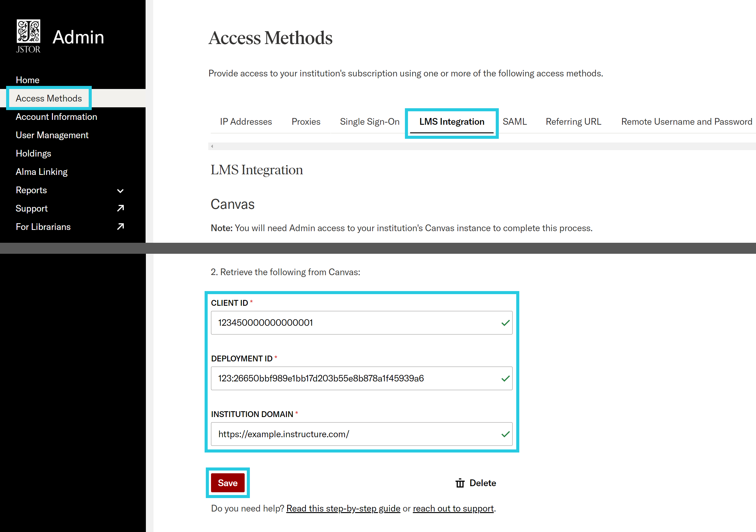This screenshot has height=532, width=756.
Task: Click the CLIENT ID field label
Action: click(229, 303)
